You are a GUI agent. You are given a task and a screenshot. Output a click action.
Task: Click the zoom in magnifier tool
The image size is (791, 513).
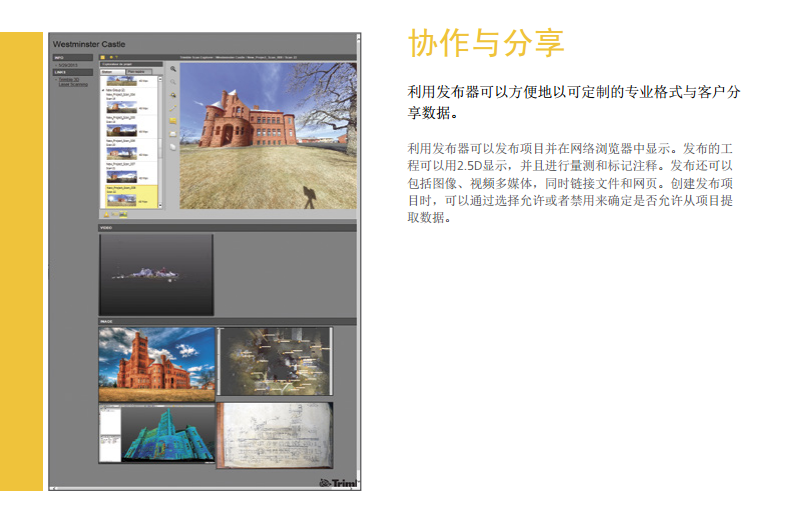pyautogui.click(x=172, y=69)
